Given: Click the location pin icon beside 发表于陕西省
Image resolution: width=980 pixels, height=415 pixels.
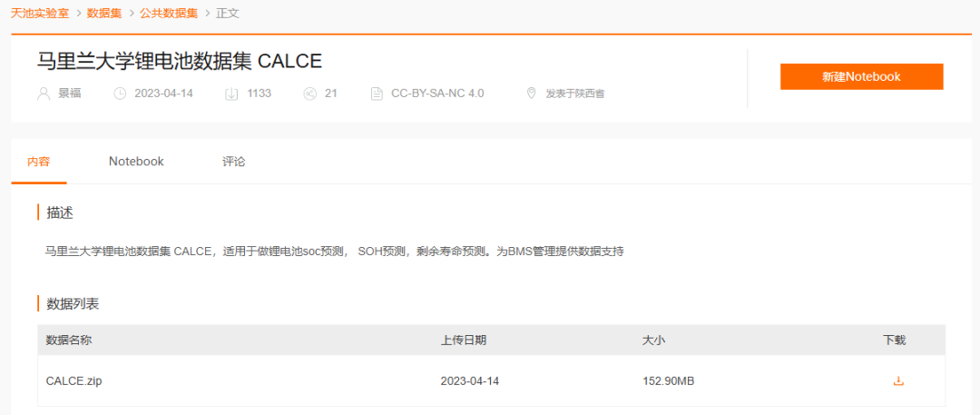Looking at the screenshot, I should click(x=531, y=94).
